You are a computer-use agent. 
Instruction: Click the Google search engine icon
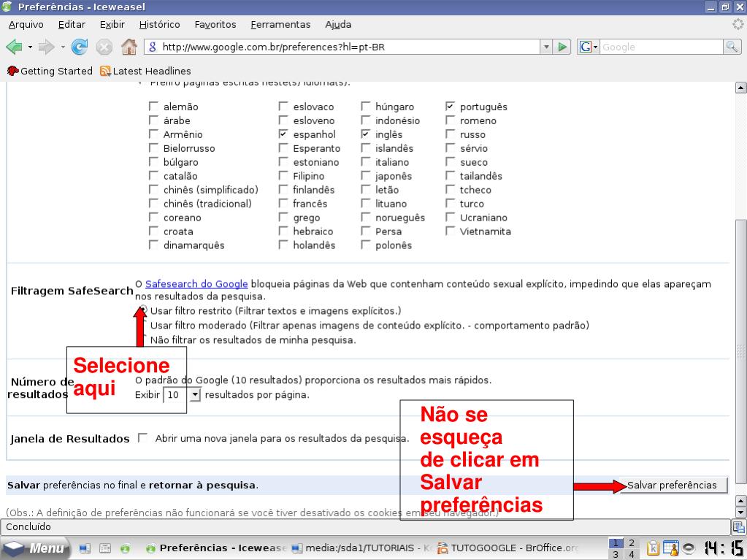click(x=585, y=47)
